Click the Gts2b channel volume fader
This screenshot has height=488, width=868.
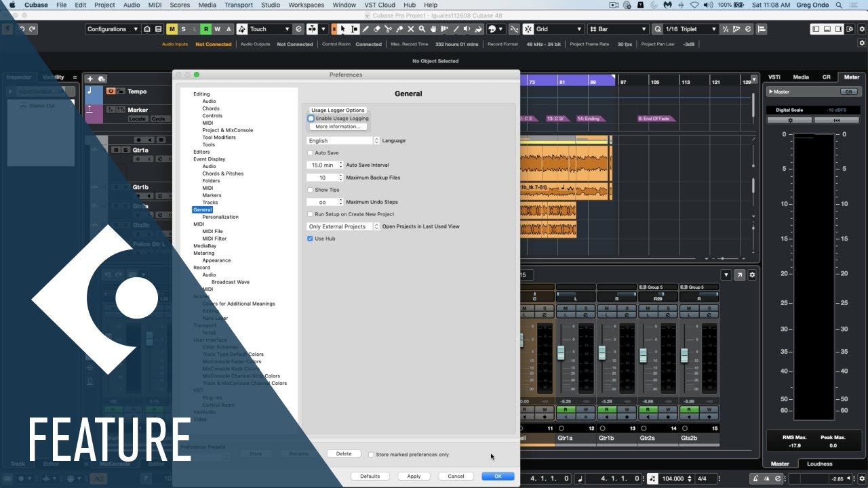(x=684, y=355)
